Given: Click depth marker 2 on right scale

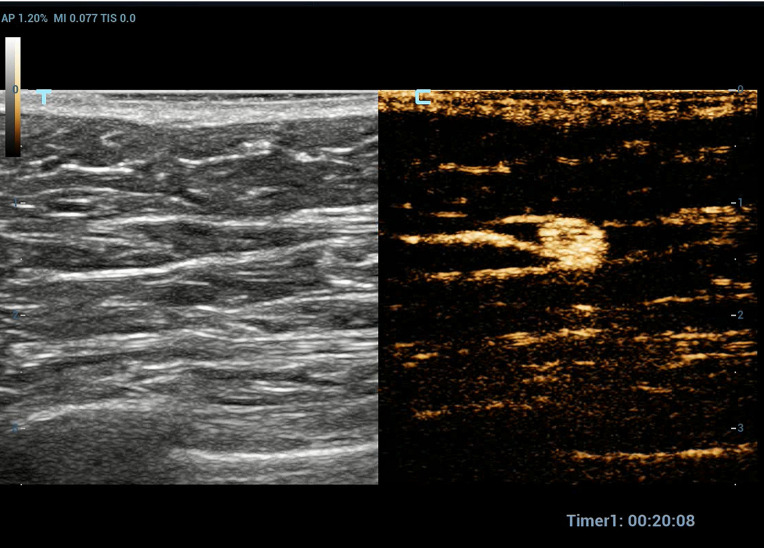Looking at the screenshot, I should 739,315.
